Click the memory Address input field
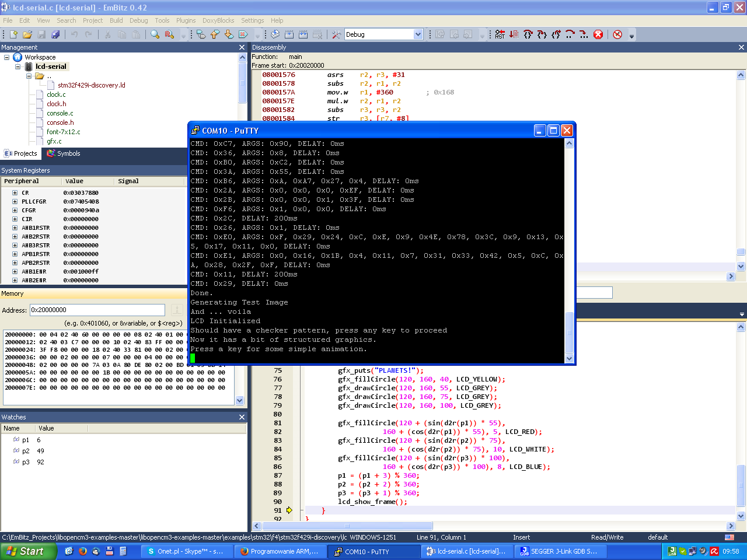Screen dimensions: 747x560 (97, 310)
